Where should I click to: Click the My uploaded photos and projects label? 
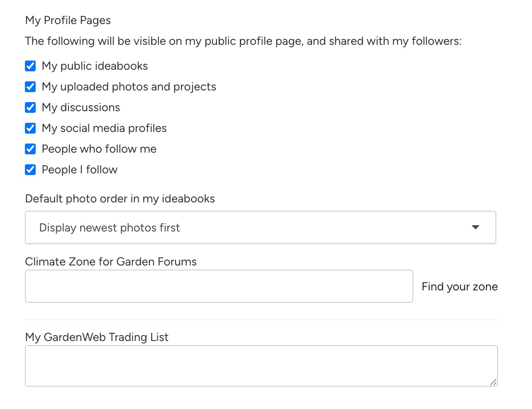129,87
